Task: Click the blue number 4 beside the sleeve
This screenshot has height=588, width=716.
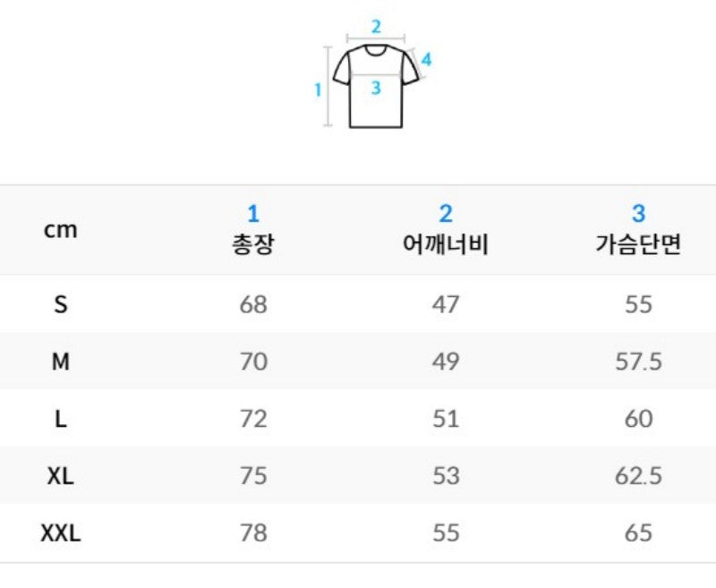Action: coord(426,59)
